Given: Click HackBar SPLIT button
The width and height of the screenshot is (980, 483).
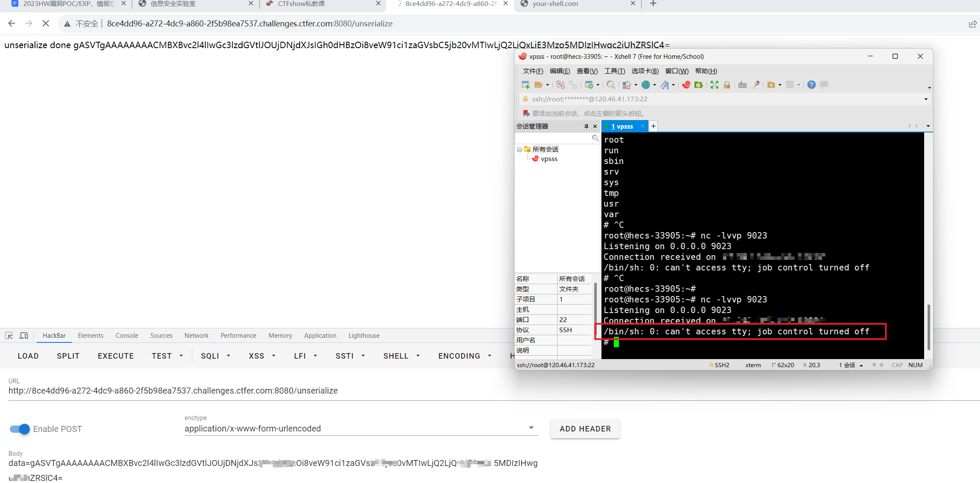Looking at the screenshot, I should click(x=68, y=356).
